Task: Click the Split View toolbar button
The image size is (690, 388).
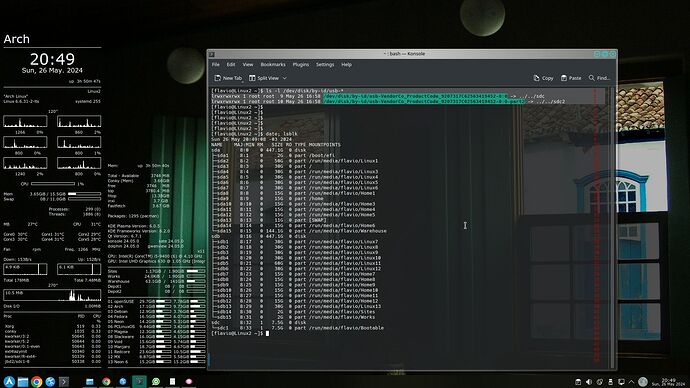Action: coord(264,78)
